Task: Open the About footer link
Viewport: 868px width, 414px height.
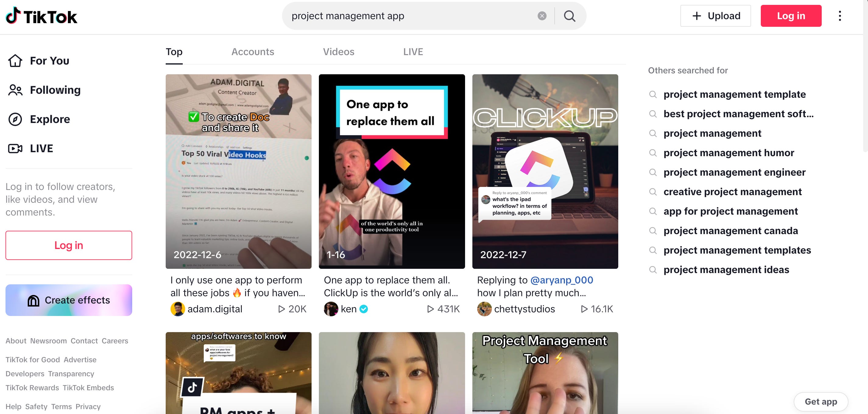Action: pyautogui.click(x=16, y=341)
